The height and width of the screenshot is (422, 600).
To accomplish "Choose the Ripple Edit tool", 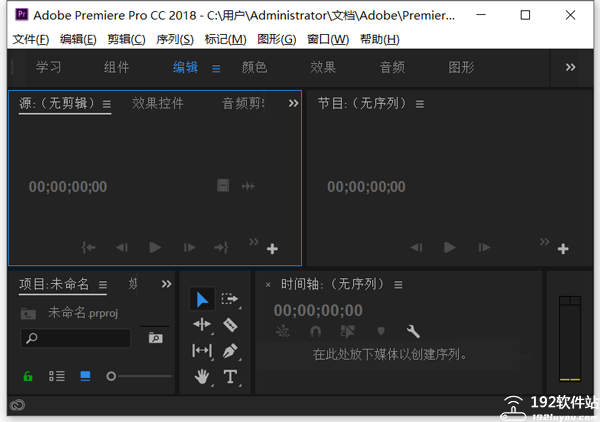I will pyautogui.click(x=202, y=325).
